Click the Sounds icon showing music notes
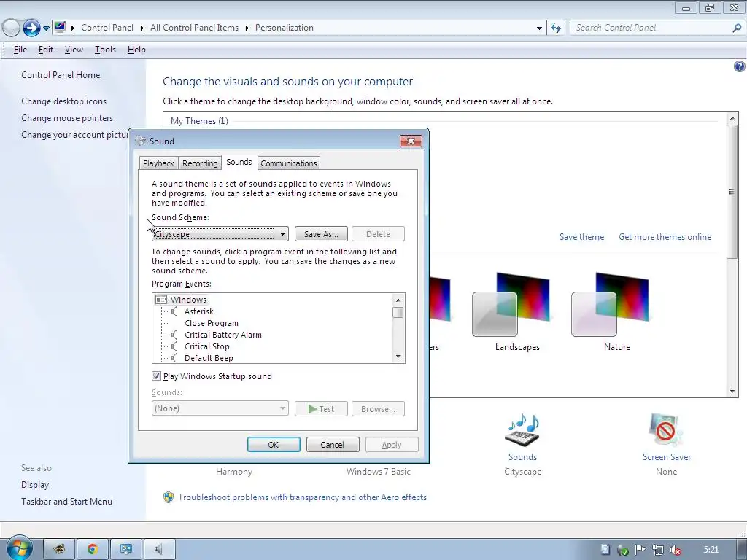Viewport: 747px width, 560px height. (x=522, y=431)
